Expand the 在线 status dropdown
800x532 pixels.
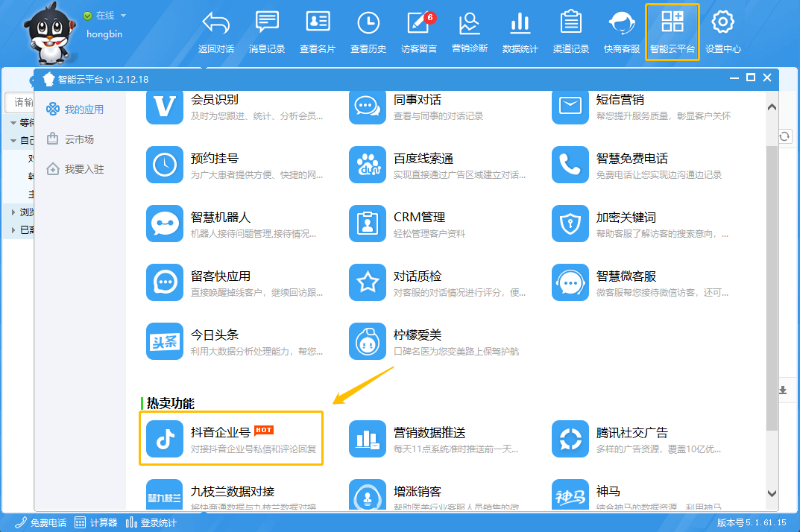(123, 16)
